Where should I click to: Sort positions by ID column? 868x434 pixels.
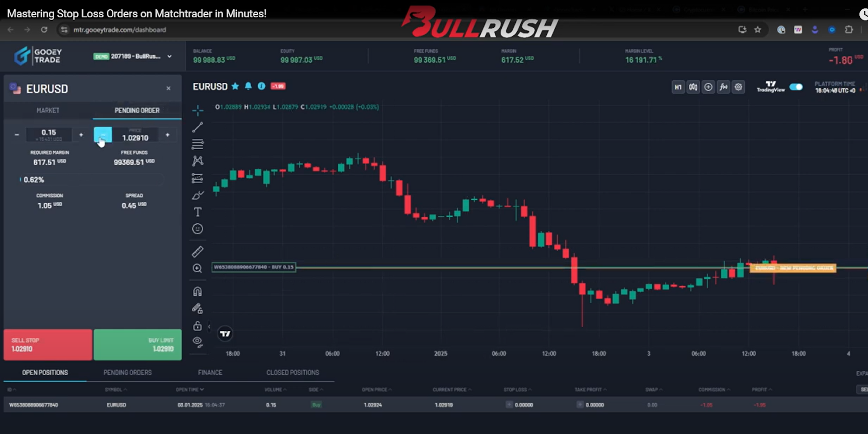click(11, 390)
